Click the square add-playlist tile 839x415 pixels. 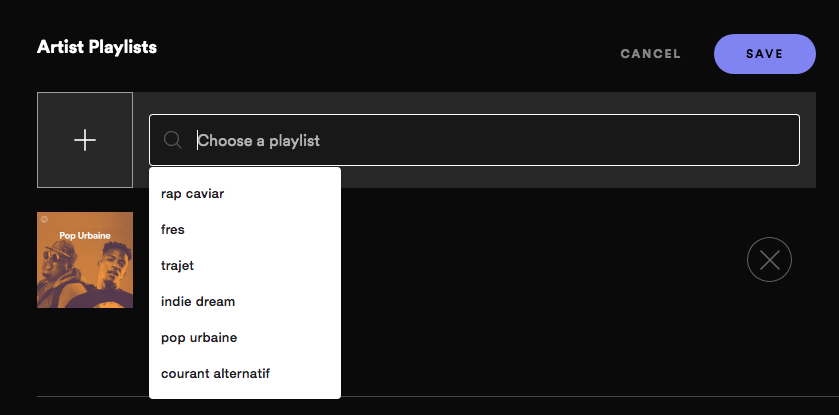85,140
